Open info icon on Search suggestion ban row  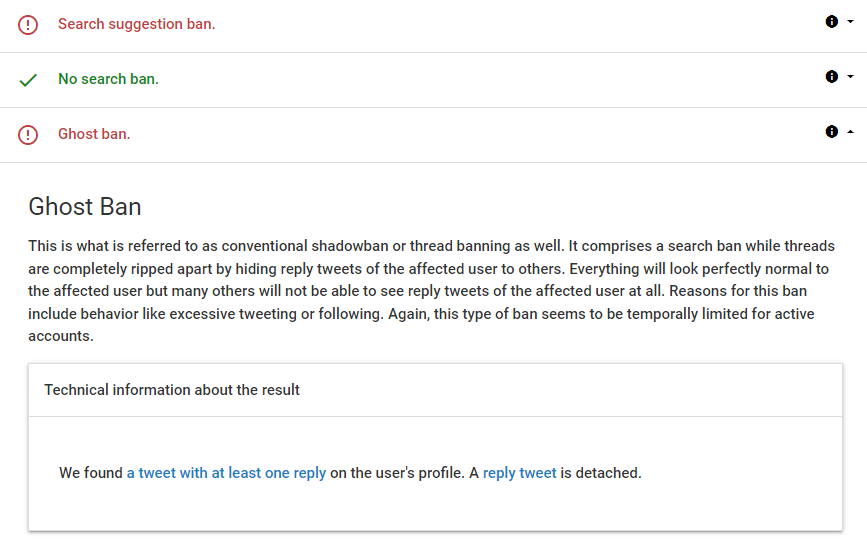click(x=831, y=22)
